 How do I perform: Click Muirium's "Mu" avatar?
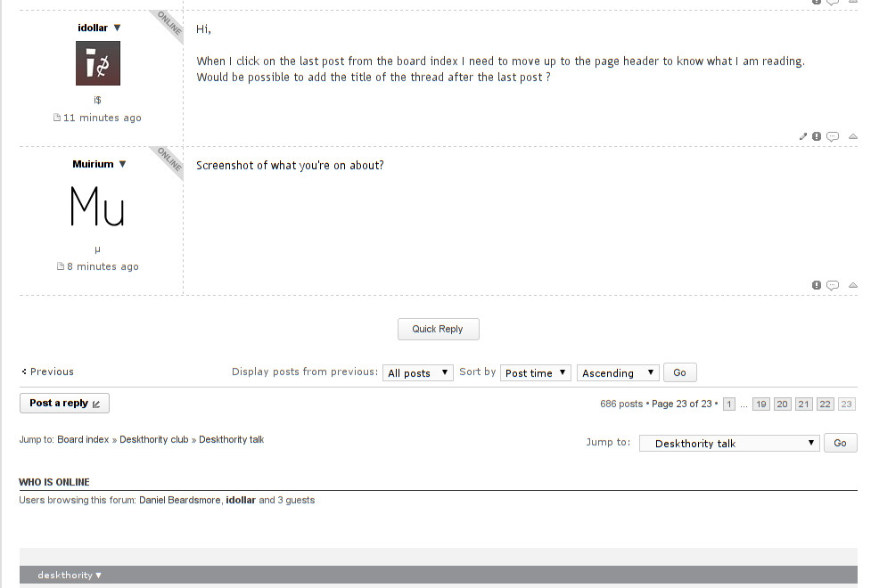click(x=97, y=208)
